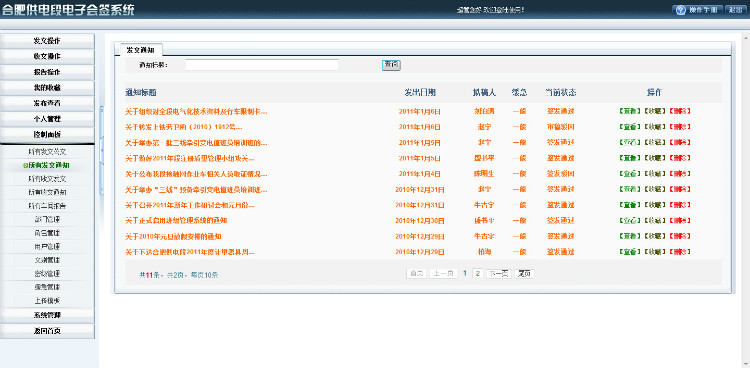Image resolution: width=750 pixels, height=376 pixels.
Task: Click the 尾页 last-page button
Action: coord(524,274)
